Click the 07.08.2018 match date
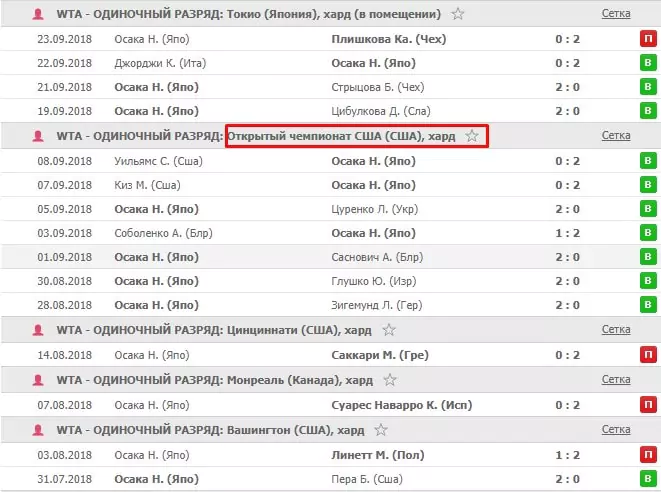Screen dimensions: 661x492 (x=64, y=405)
